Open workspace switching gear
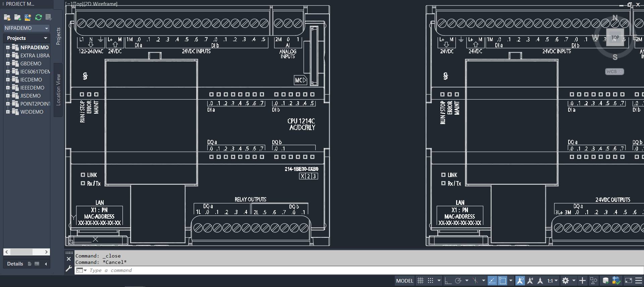 566,281
